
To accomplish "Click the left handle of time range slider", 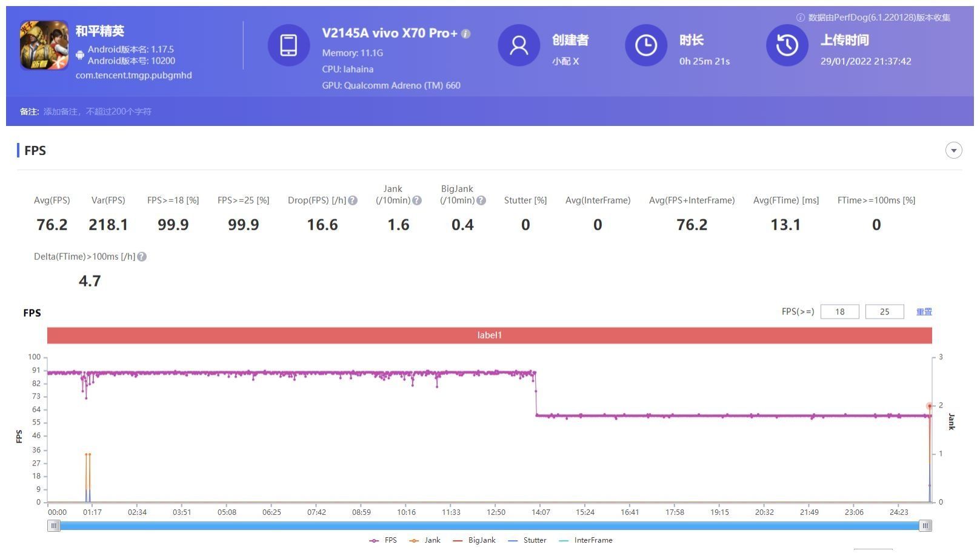I will (54, 526).
